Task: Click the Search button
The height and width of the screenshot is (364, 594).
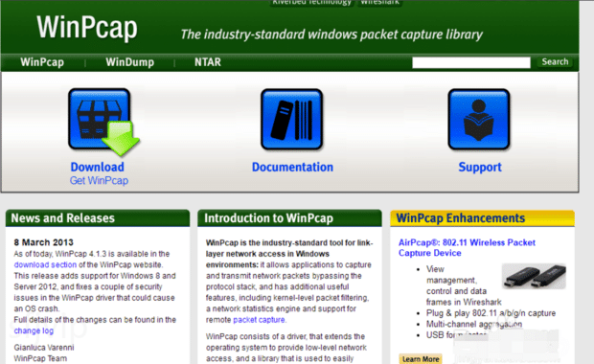Action: click(555, 62)
